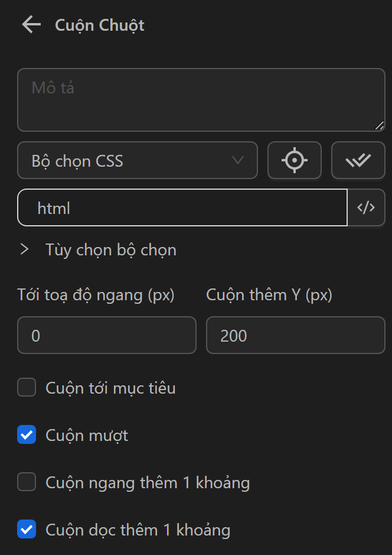Click the Cuộn Chuột header title
The height and width of the screenshot is (555, 392).
tap(99, 25)
